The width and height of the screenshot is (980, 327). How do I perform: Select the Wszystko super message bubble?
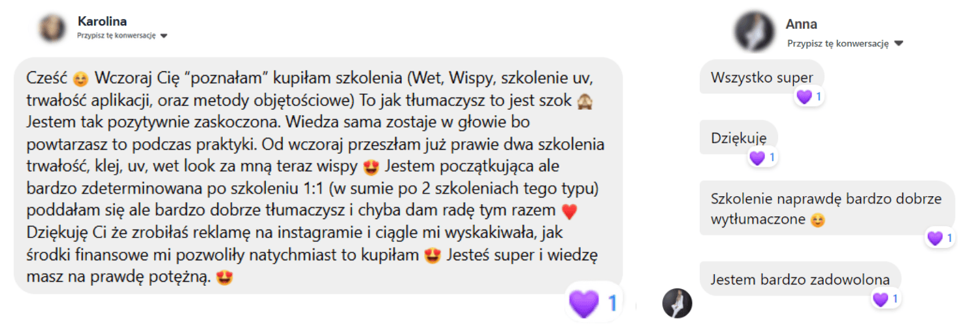click(x=762, y=77)
